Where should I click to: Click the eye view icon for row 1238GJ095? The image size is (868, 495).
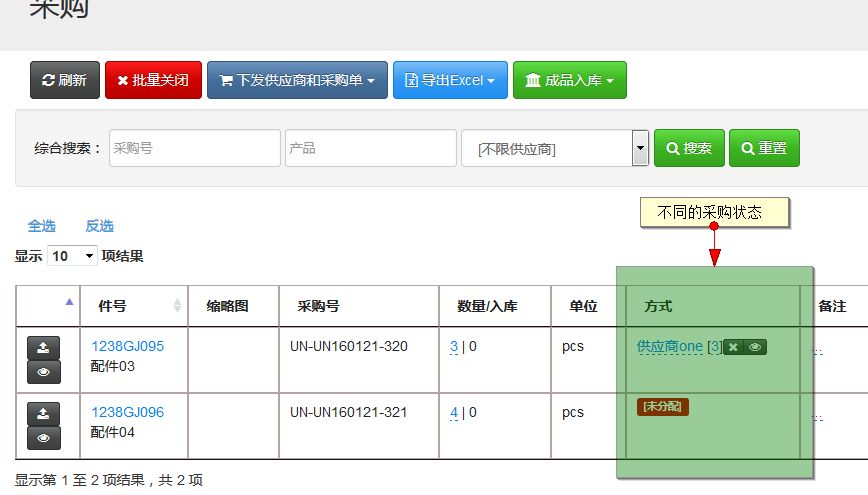pos(43,372)
